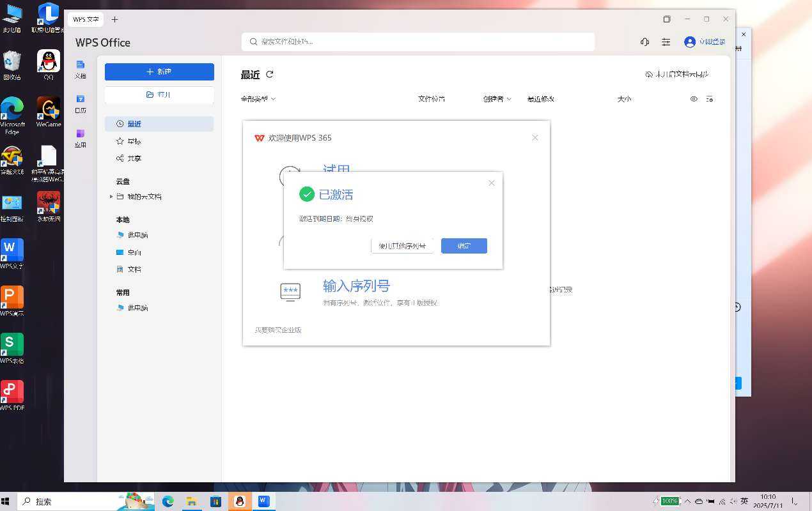Click the user avatar login icon
The width and height of the screenshot is (812, 511).
click(689, 42)
